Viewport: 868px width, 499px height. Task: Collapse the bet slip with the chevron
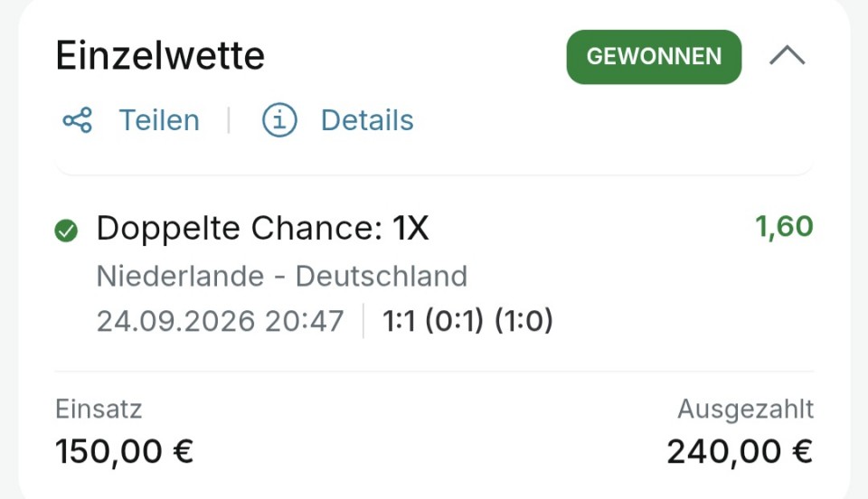coord(788,56)
